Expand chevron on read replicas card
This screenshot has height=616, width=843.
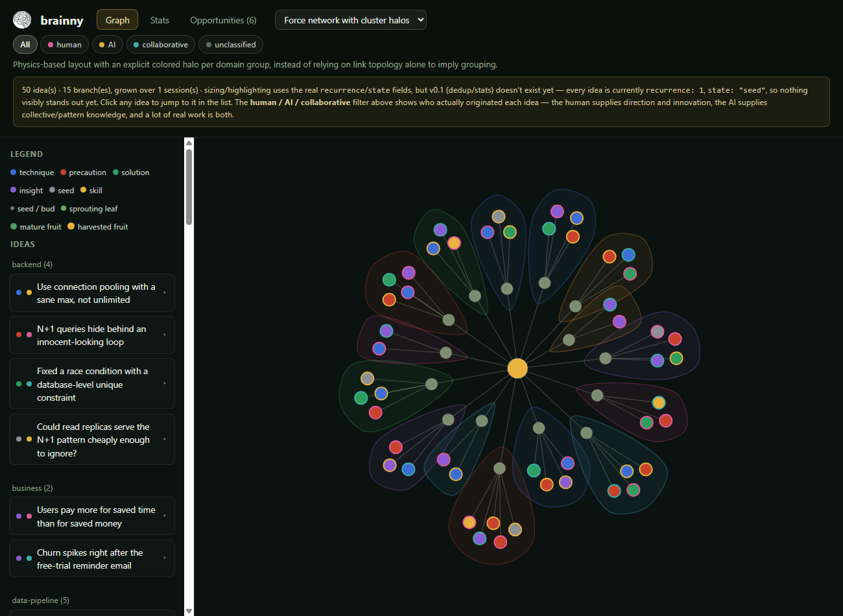(x=165, y=439)
